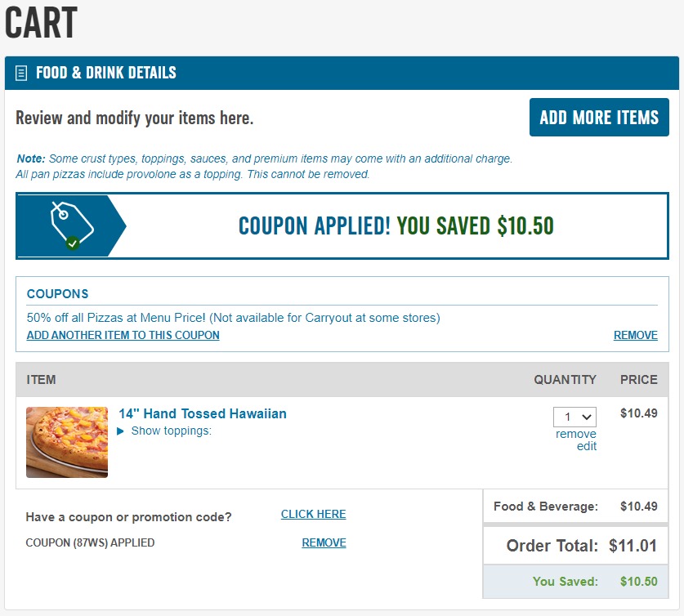The height and width of the screenshot is (616, 684).
Task: Click the Add More Items button
Action: pyautogui.click(x=599, y=118)
